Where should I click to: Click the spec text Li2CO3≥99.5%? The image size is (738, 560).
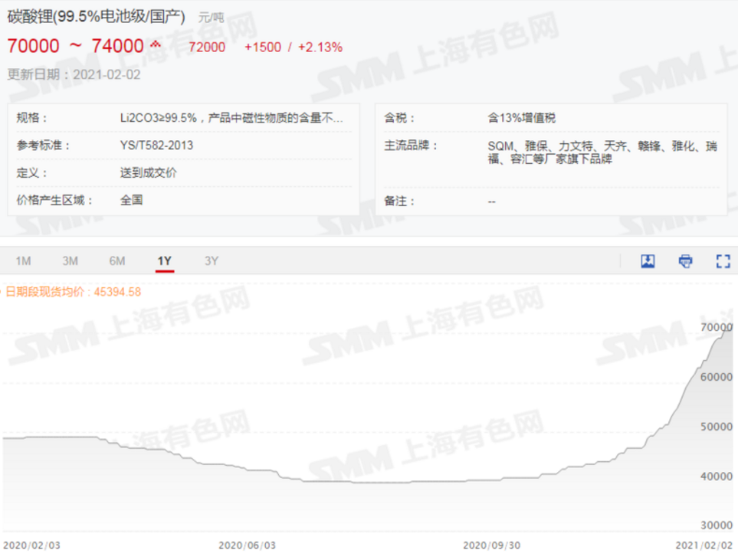[x=158, y=118]
